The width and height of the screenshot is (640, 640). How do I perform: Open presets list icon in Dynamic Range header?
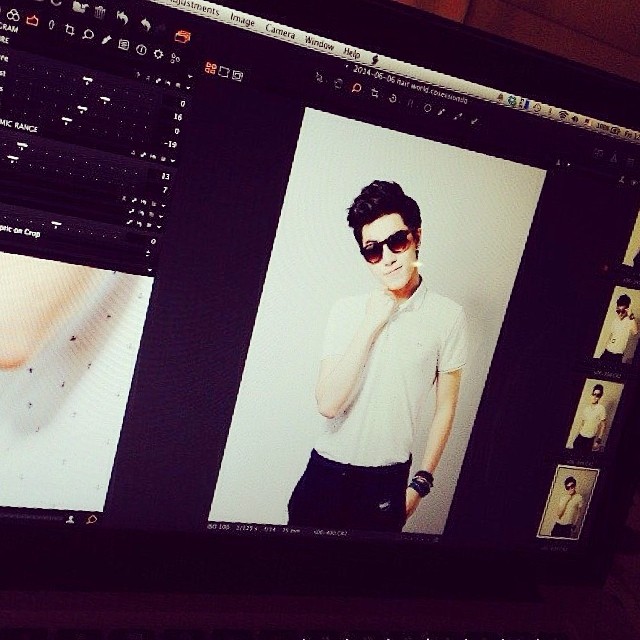163,158
